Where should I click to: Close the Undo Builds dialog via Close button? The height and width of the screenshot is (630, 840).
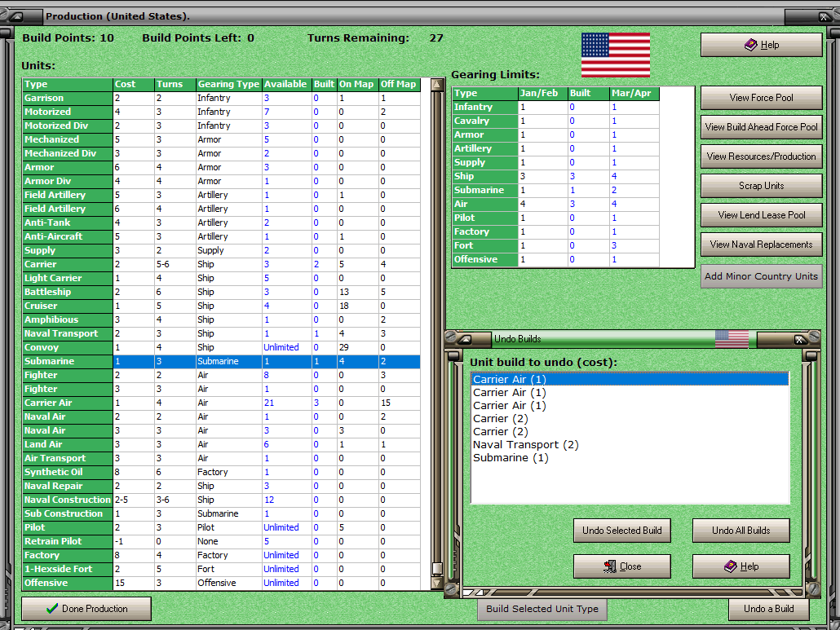(x=622, y=566)
